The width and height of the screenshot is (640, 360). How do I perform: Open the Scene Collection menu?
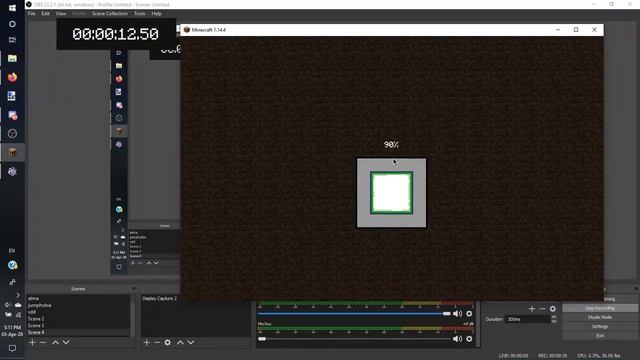(x=110, y=13)
